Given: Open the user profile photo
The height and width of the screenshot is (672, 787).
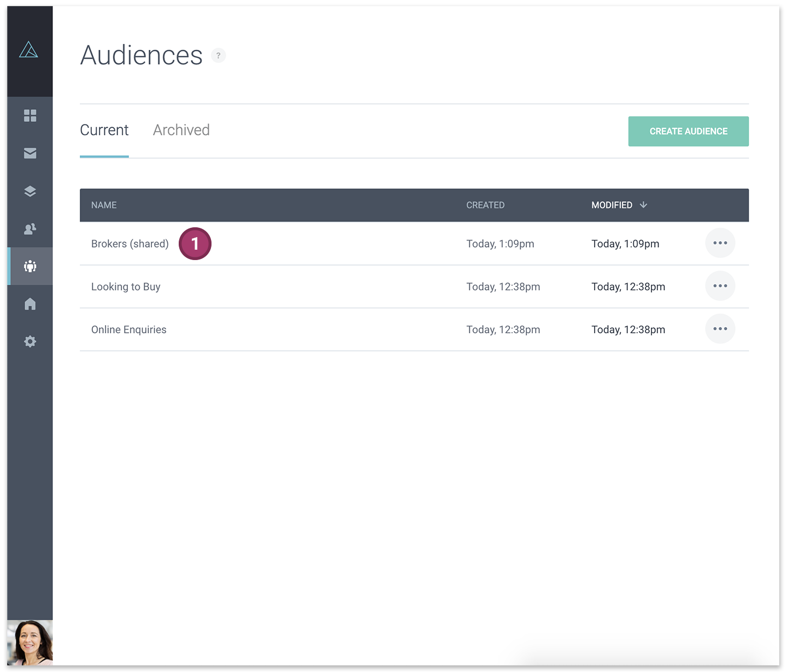Looking at the screenshot, I should click(30, 642).
